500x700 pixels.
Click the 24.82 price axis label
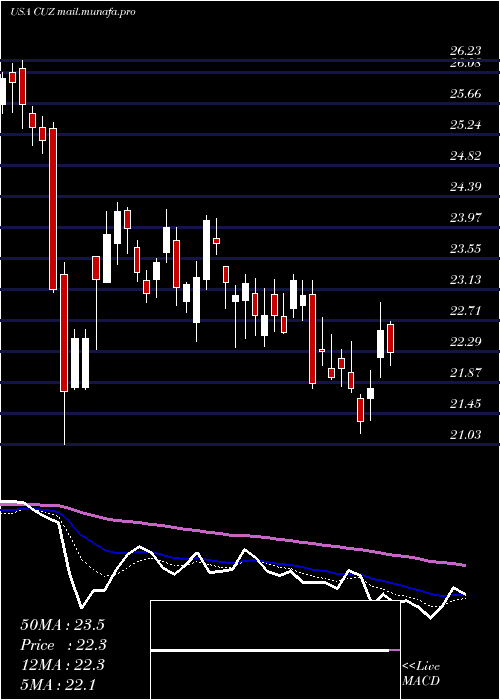coord(465,156)
